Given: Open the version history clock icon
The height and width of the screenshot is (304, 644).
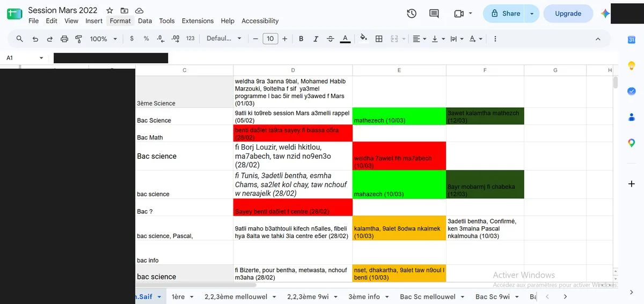Looking at the screenshot, I should click(412, 13).
